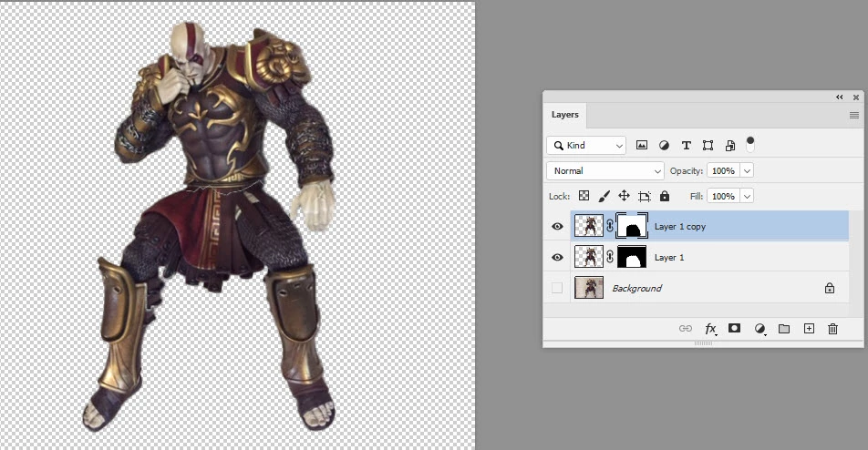
Task: Open the Normal blending mode dropdown
Action: pos(605,171)
